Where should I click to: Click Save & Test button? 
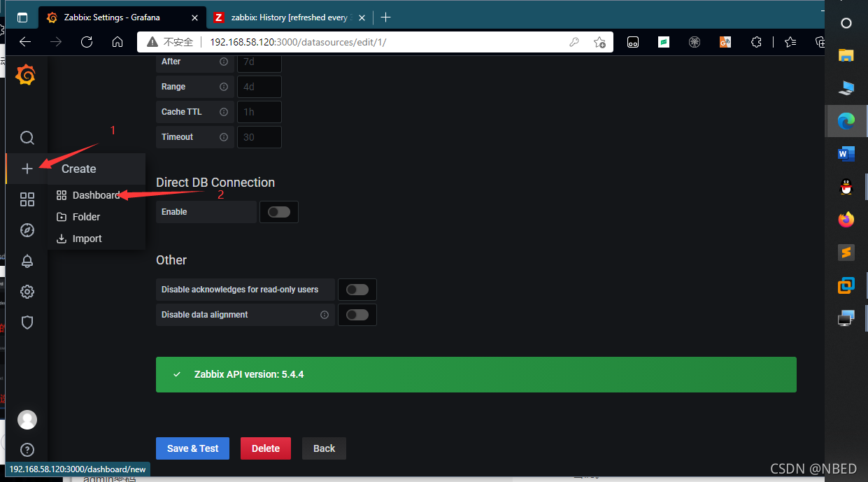click(x=192, y=448)
